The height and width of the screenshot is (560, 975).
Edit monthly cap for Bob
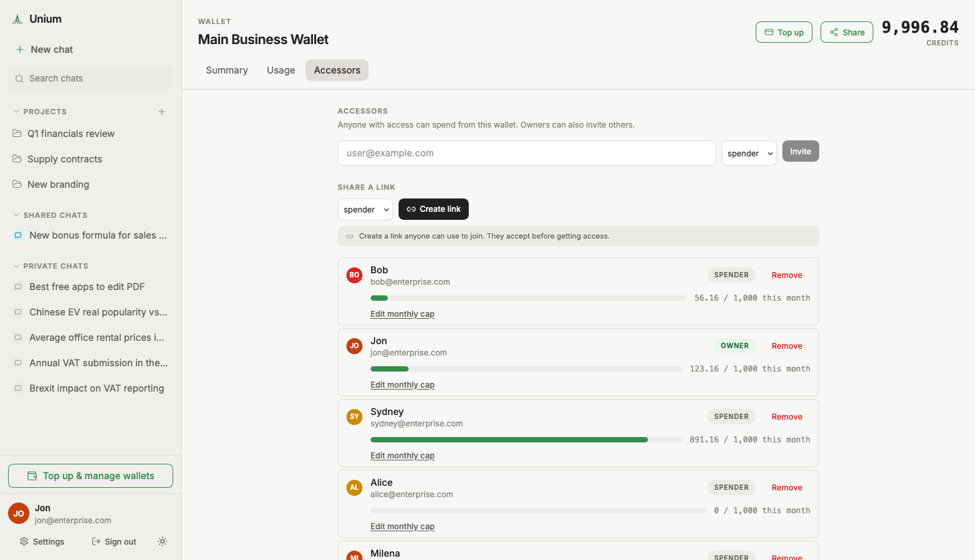pyautogui.click(x=403, y=314)
